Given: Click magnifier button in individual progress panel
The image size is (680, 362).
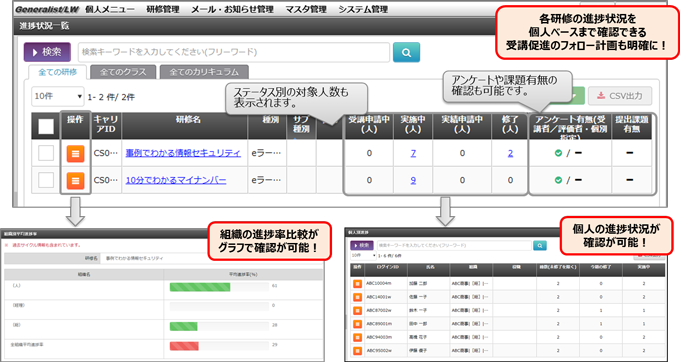Looking at the screenshot, I should coord(539,245).
